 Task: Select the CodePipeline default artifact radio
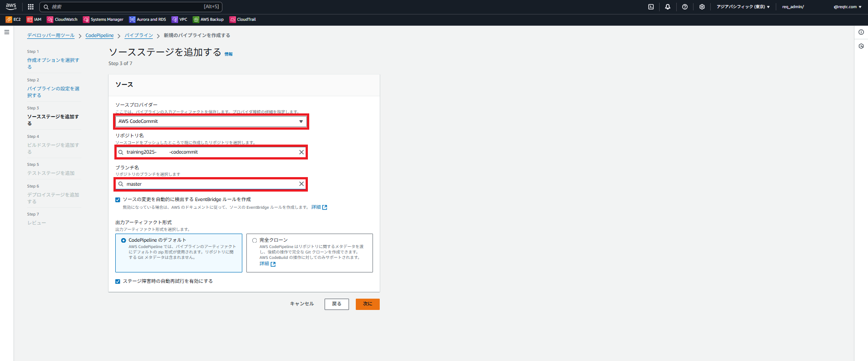tap(123, 240)
